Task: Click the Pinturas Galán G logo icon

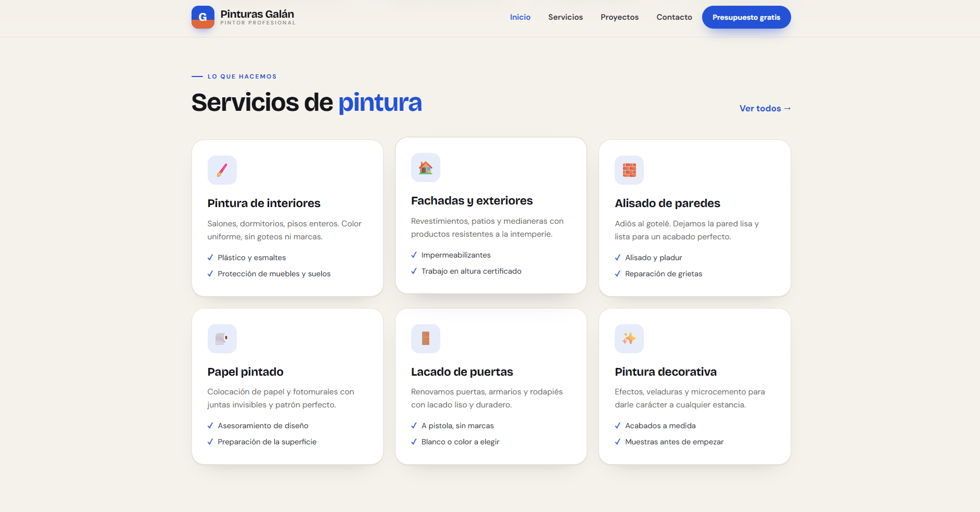Action: tap(203, 17)
